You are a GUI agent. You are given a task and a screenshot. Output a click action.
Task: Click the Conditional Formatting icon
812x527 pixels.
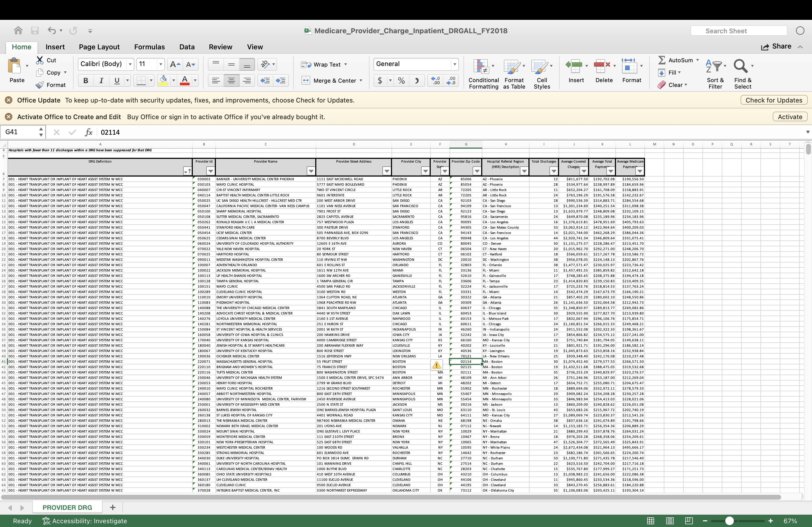[x=481, y=67]
